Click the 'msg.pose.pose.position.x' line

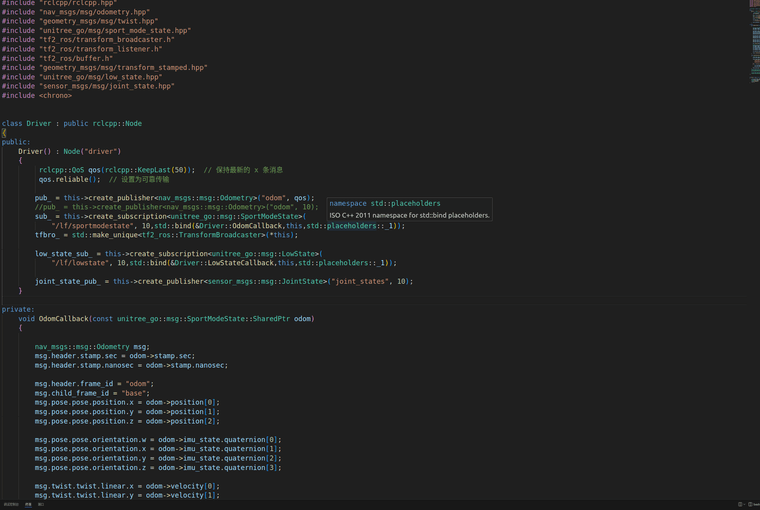point(127,403)
